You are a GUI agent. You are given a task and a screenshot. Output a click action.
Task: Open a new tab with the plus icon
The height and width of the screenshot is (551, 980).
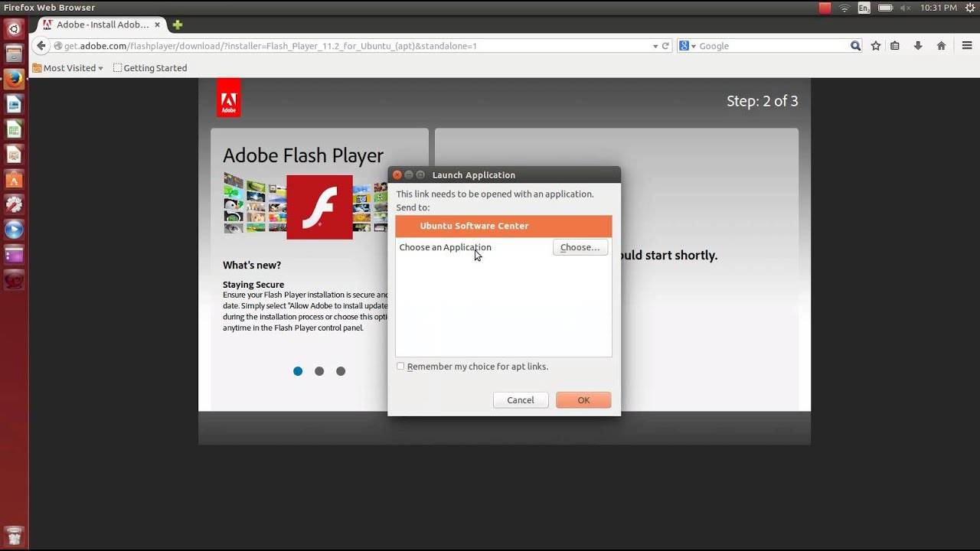tap(178, 24)
